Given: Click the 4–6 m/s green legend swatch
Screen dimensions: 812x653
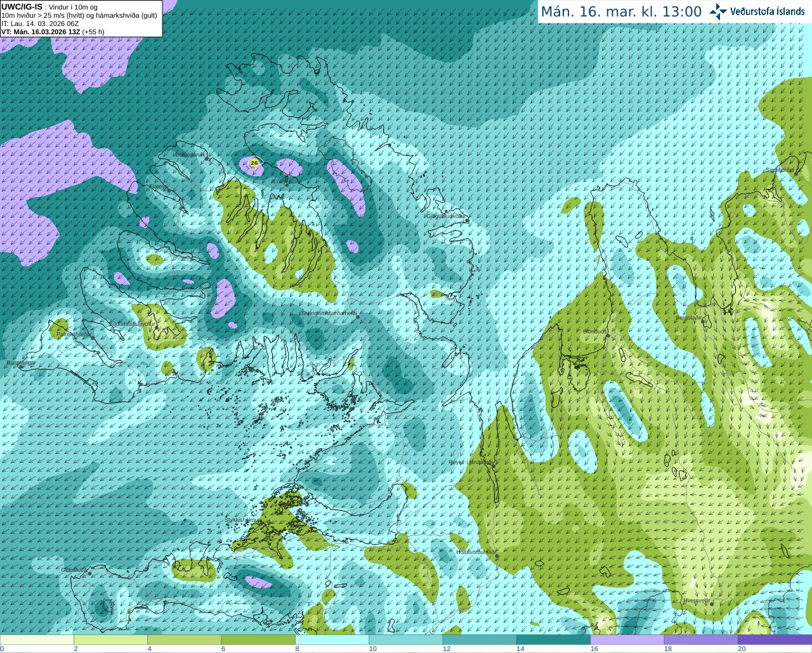Looking at the screenshot, I should pyautogui.click(x=185, y=640).
